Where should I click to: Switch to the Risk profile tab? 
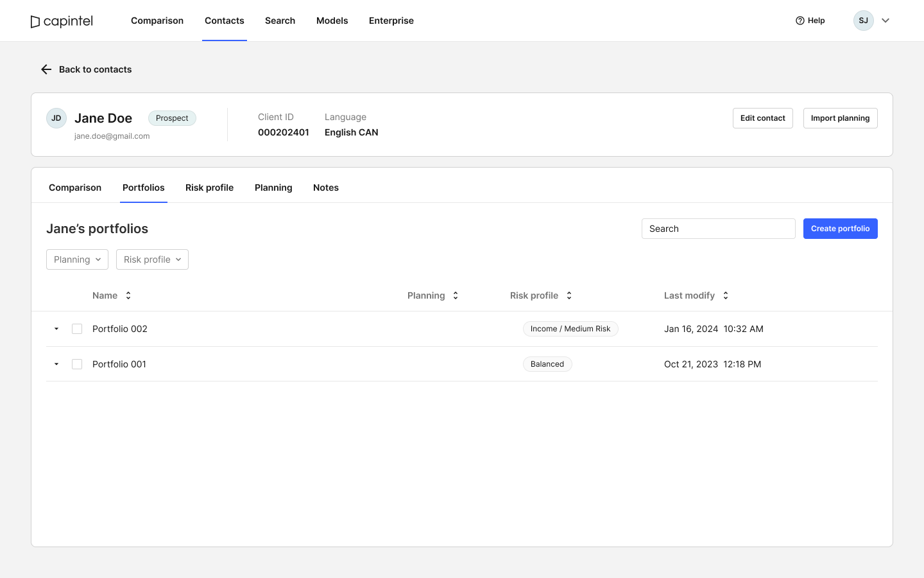pyautogui.click(x=209, y=188)
